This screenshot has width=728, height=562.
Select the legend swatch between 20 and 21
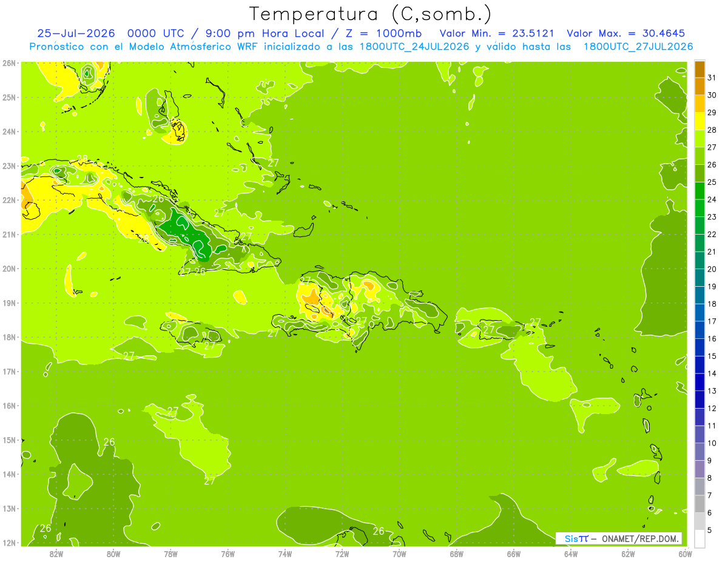699,260
